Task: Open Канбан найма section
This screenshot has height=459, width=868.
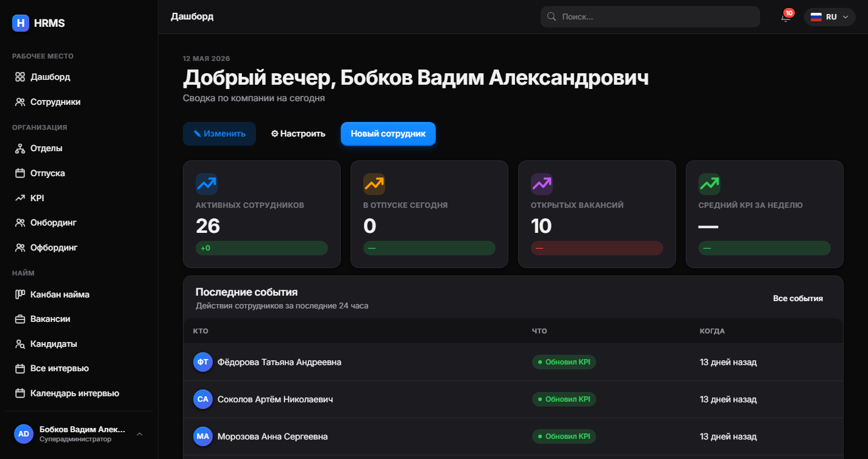Action: coord(79,294)
